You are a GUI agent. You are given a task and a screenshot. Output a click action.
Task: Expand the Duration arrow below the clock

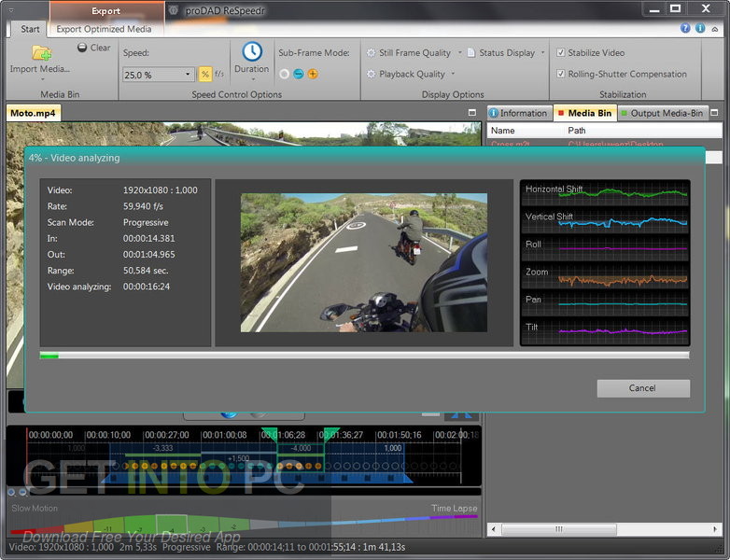[x=253, y=79]
